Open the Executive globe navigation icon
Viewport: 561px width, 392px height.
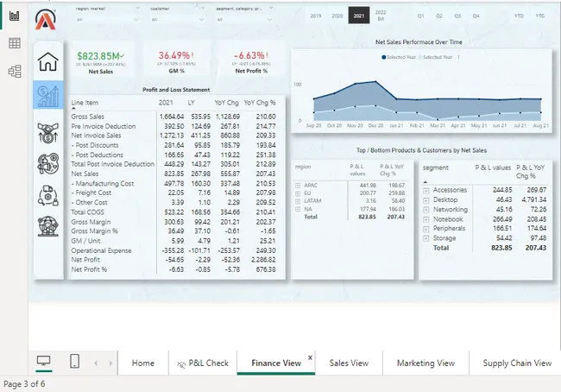point(48,226)
